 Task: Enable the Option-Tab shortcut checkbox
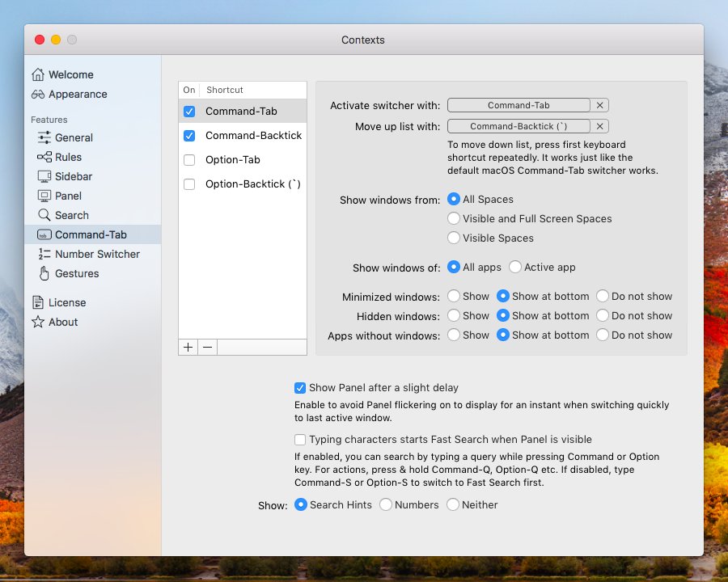tap(189, 160)
